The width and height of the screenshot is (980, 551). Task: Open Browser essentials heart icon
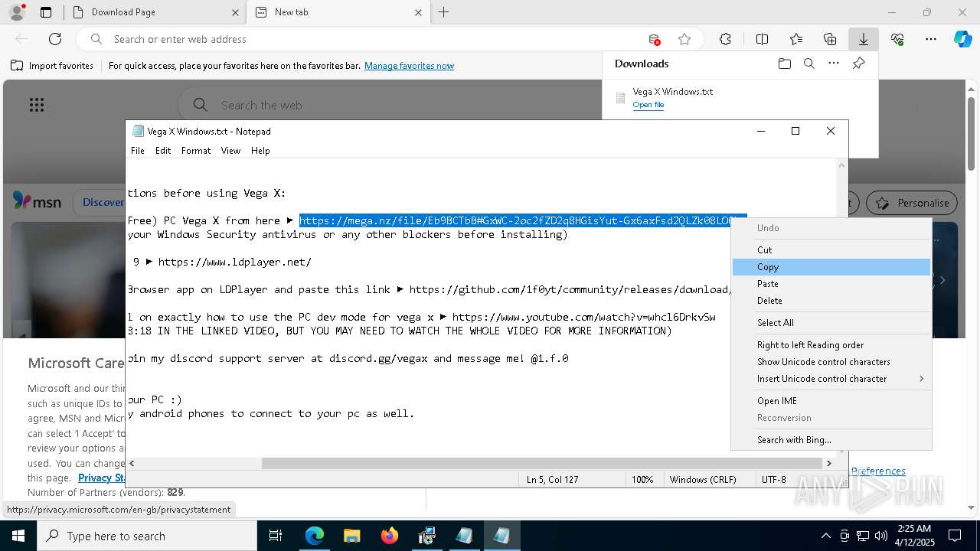(x=897, y=39)
